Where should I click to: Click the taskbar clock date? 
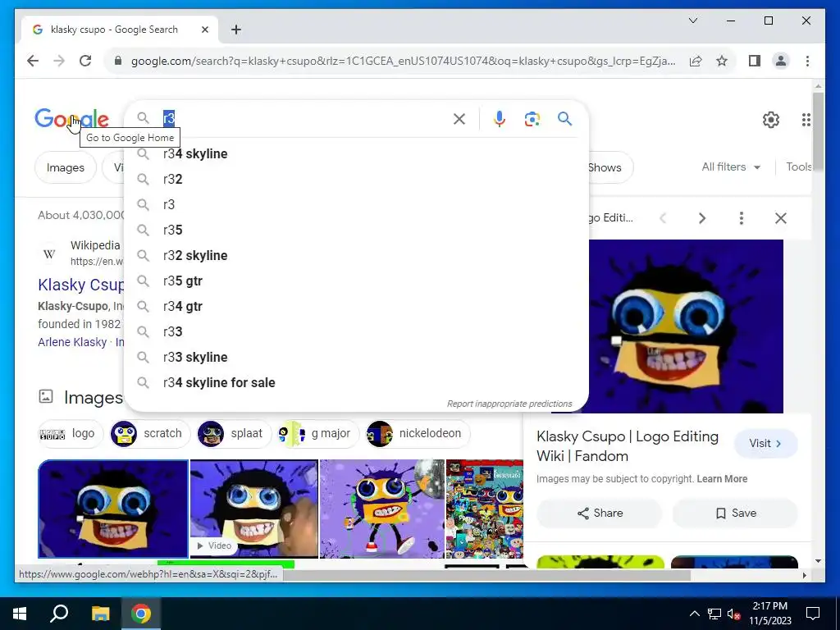[x=769, y=614]
